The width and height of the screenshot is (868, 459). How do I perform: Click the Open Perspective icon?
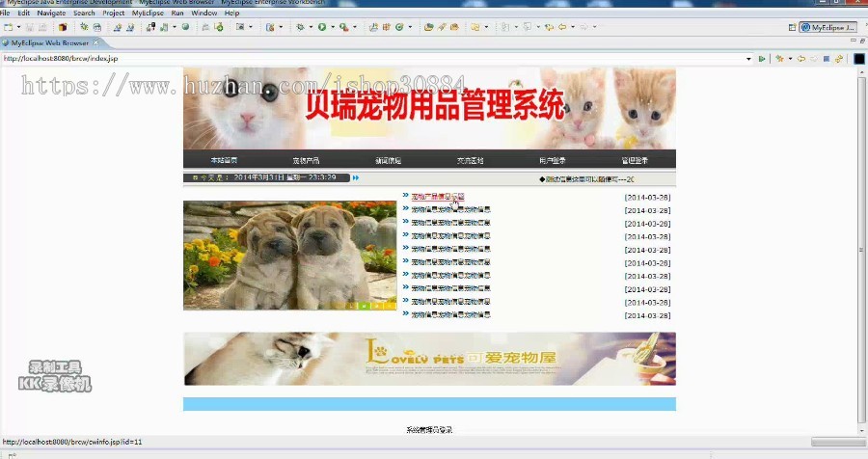pos(792,27)
